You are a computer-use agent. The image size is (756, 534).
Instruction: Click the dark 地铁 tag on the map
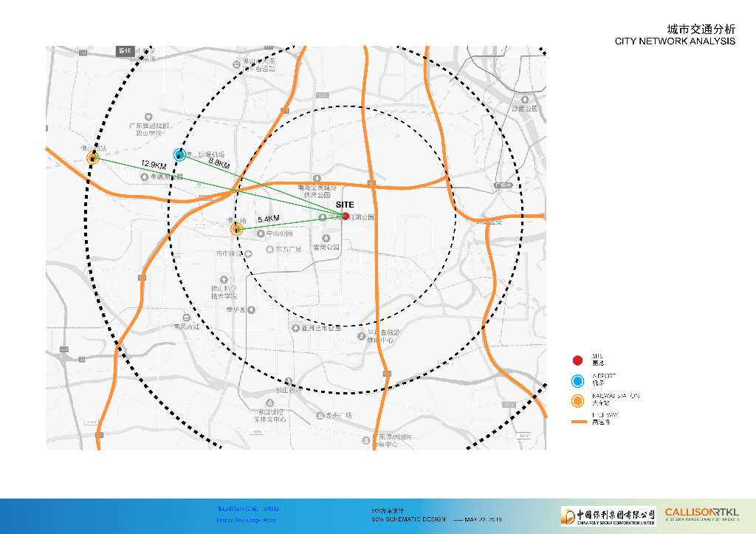click(x=124, y=51)
